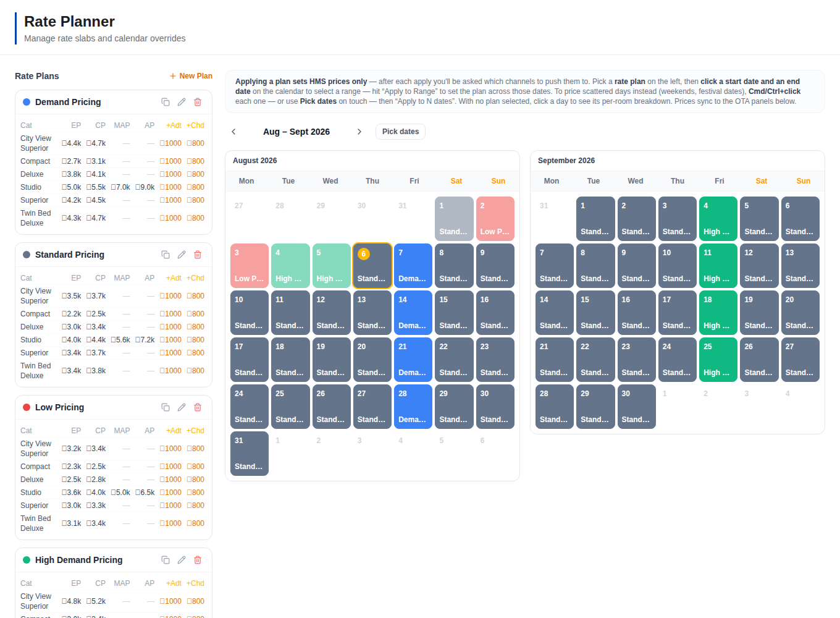
Task: Select August 14 Demand pricing day
Action: [413, 313]
